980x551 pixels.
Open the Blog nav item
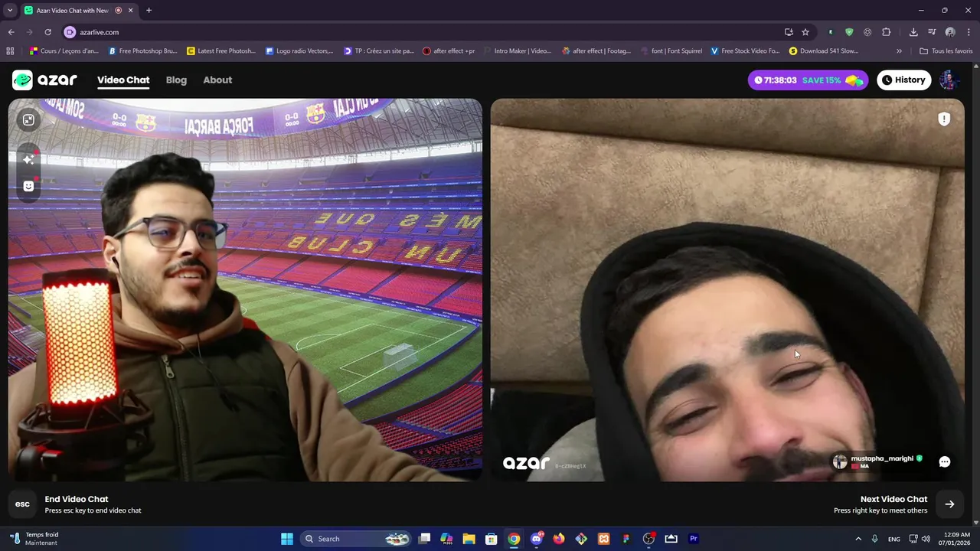point(176,80)
